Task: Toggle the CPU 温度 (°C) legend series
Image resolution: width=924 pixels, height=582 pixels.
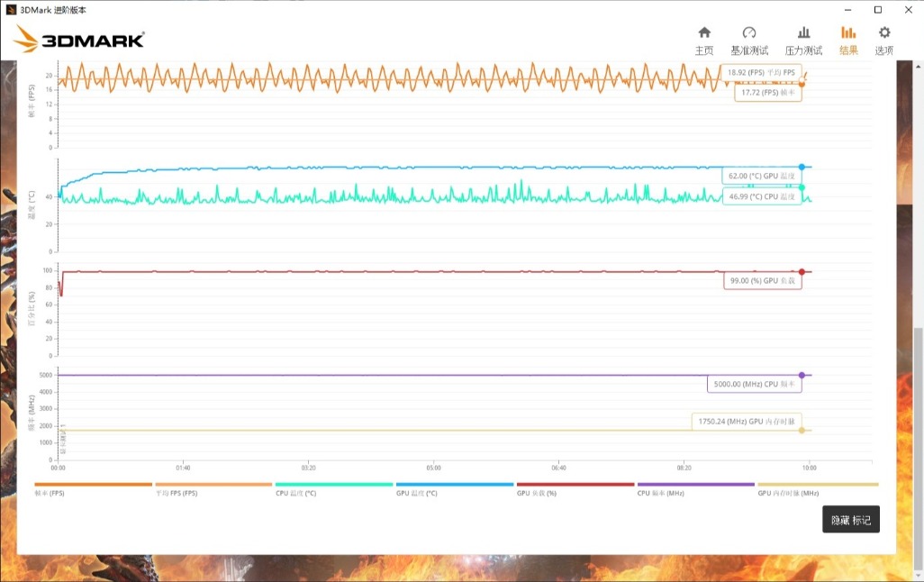Action: pyautogui.click(x=296, y=494)
